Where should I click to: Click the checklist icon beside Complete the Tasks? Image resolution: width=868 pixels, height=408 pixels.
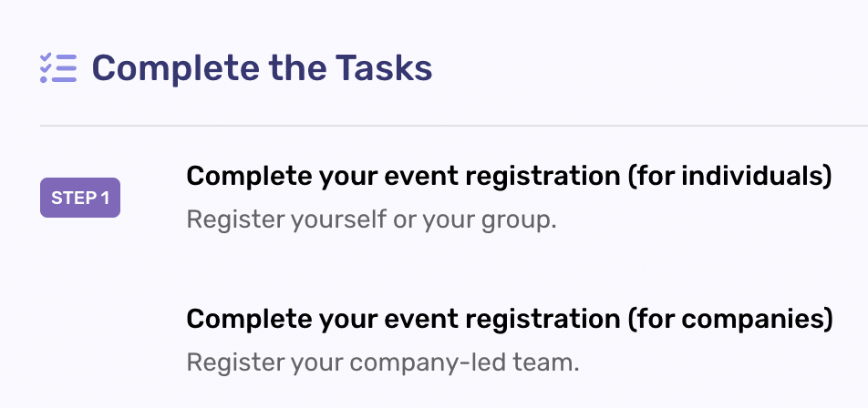tap(58, 68)
